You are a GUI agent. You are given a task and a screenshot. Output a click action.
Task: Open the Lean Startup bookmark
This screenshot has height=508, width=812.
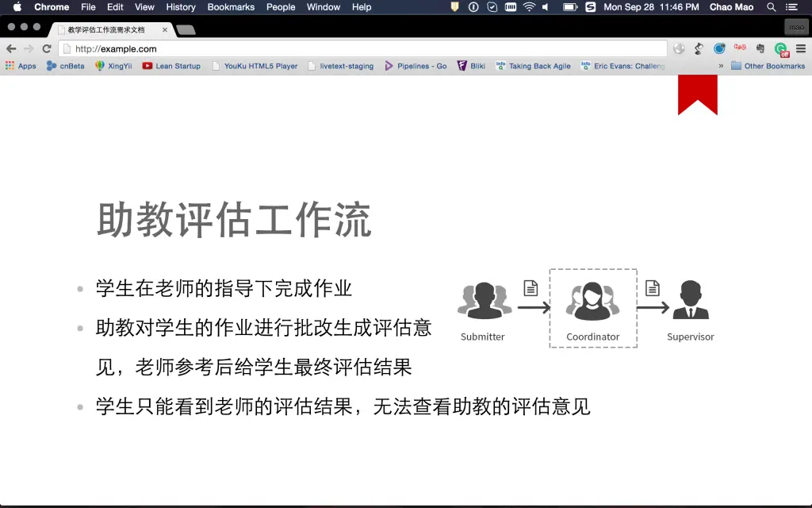(x=171, y=66)
